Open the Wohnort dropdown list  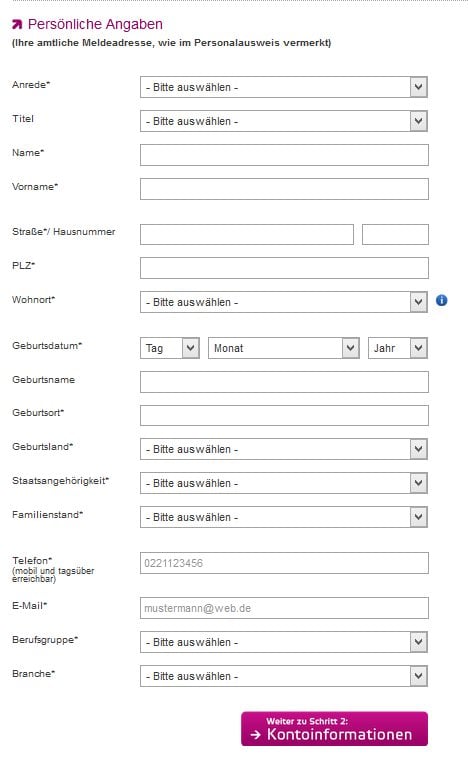coord(284,302)
